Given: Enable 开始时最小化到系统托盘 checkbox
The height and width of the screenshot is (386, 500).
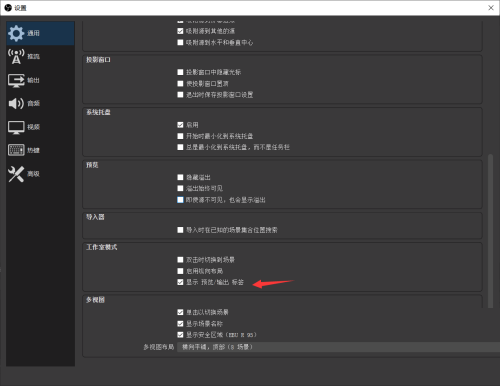Looking at the screenshot, I should 180,136.
